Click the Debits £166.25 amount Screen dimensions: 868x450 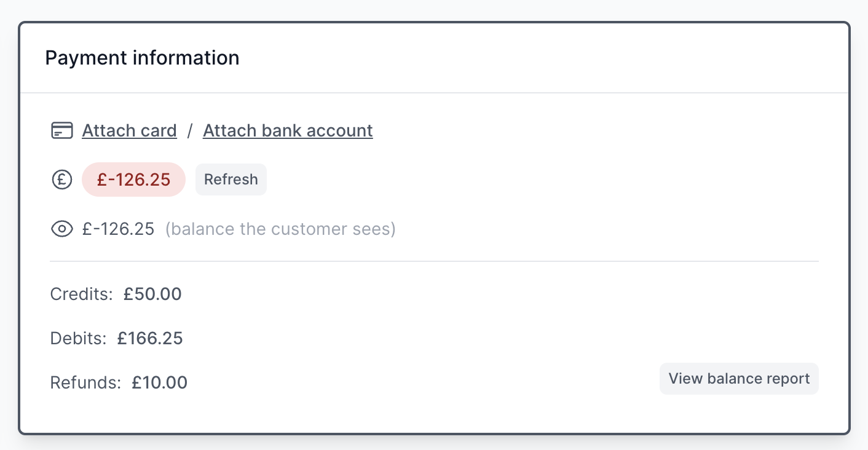[x=150, y=337]
